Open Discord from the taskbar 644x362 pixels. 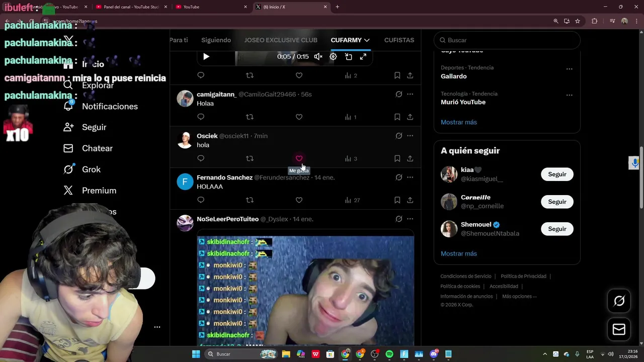(x=434, y=354)
